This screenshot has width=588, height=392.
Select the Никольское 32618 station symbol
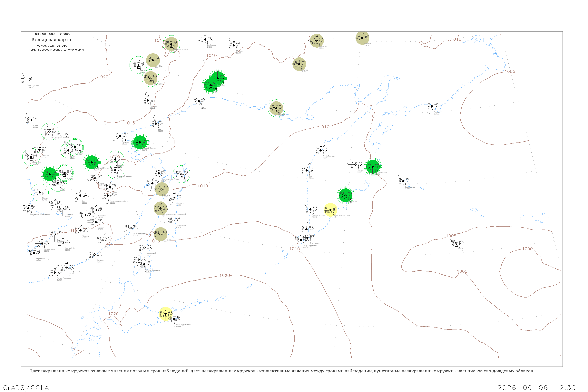click(x=403, y=181)
